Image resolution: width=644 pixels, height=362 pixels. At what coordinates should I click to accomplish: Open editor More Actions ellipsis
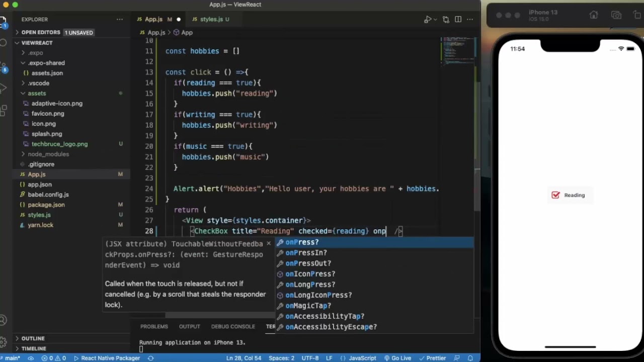[x=470, y=19]
